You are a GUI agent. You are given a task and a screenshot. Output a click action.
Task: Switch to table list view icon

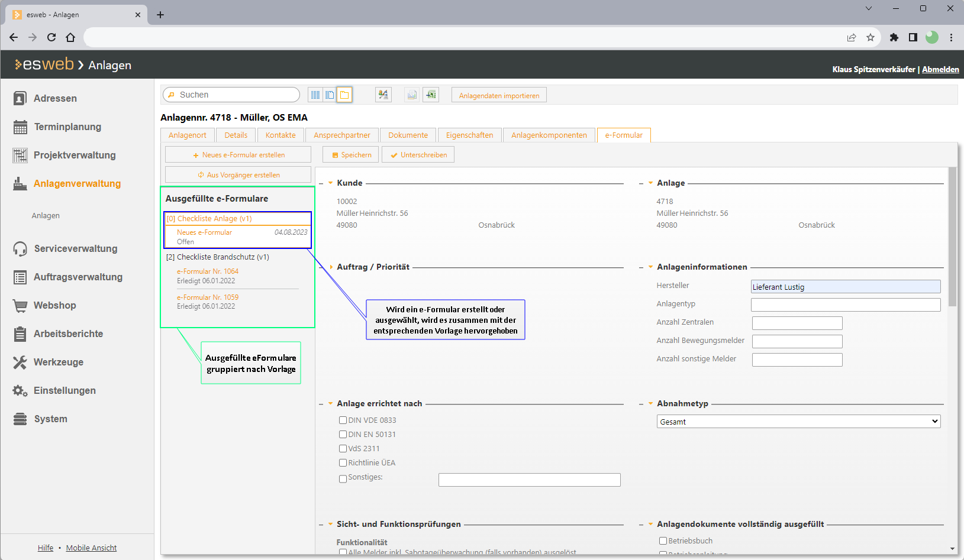coord(315,95)
